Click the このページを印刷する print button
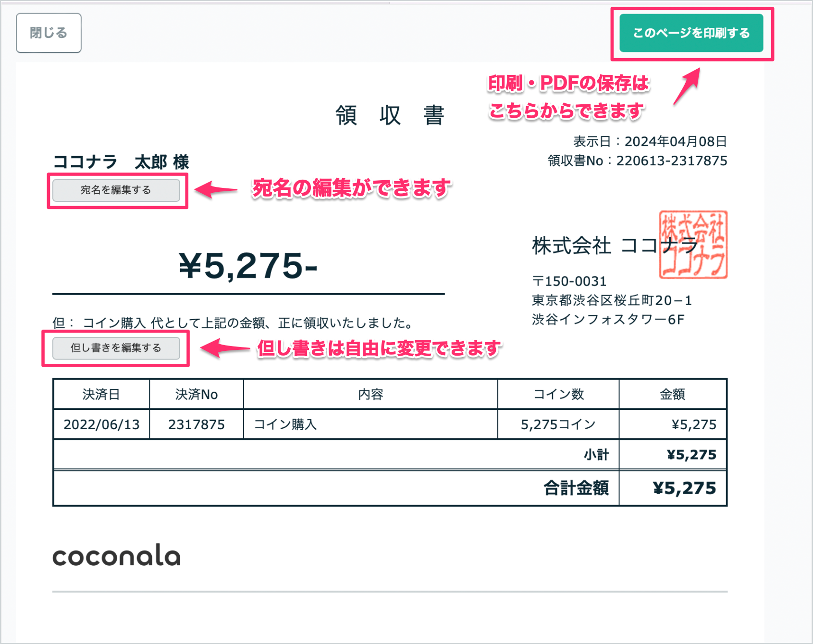Viewport: 813px width, 644px height. [x=691, y=33]
